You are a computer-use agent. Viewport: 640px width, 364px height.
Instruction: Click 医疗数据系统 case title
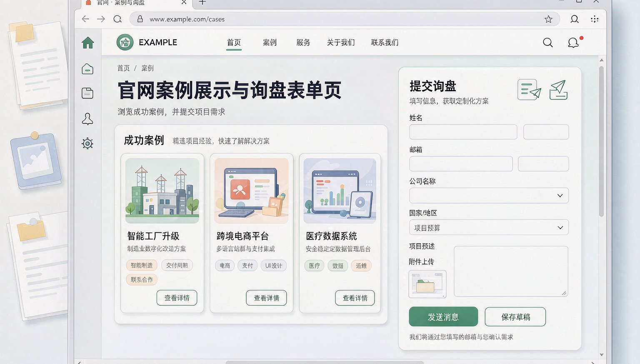click(x=331, y=236)
